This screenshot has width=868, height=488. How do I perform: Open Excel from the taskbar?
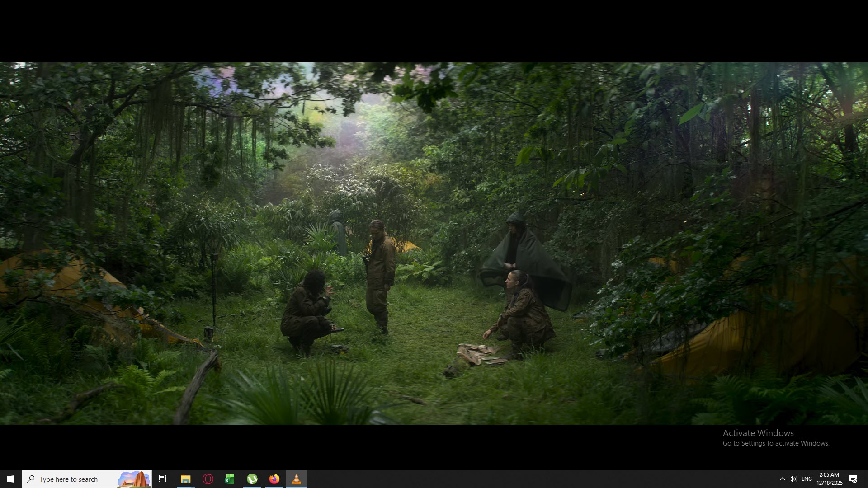click(230, 479)
